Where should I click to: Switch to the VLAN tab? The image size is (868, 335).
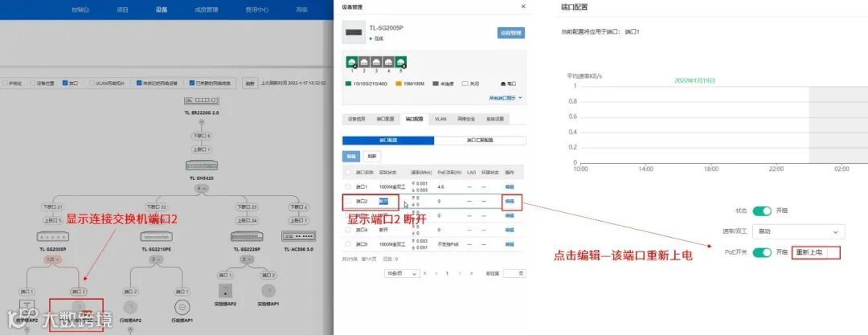[x=440, y=119]
